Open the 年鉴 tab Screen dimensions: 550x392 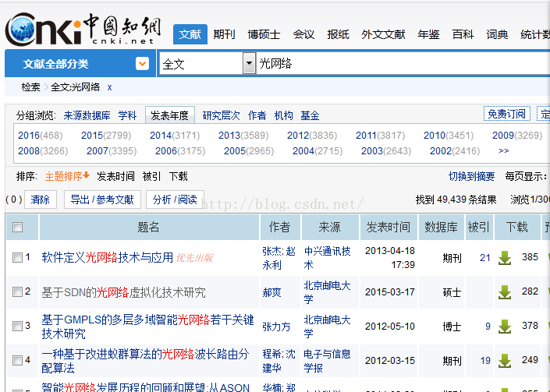tap(428, 34)
